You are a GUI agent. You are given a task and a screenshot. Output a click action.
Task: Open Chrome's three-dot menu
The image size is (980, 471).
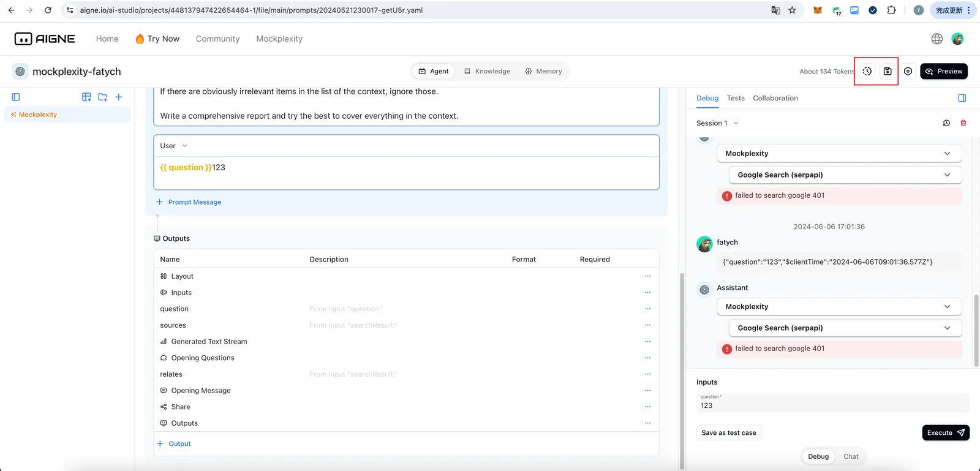pos(969,10)
